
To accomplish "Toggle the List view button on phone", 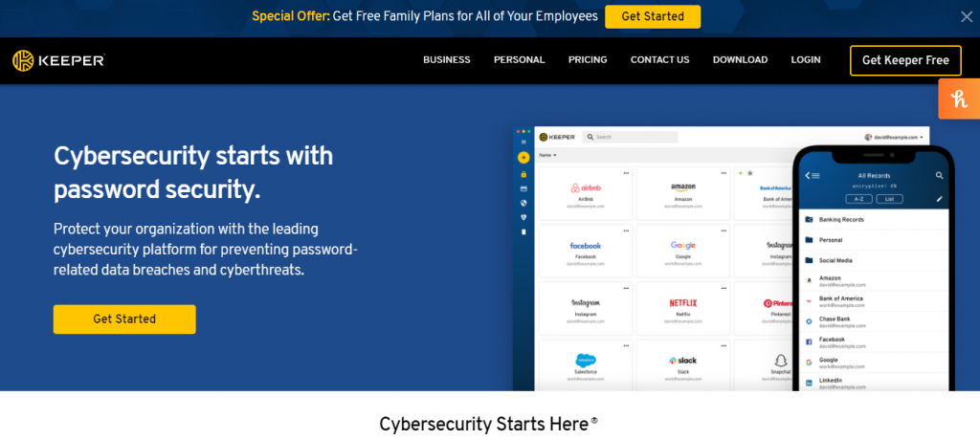I will 889,199.
